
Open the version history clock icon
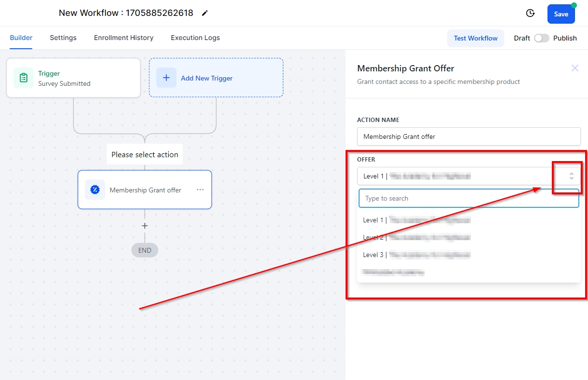pyautogui.click(x=530, y=14)
